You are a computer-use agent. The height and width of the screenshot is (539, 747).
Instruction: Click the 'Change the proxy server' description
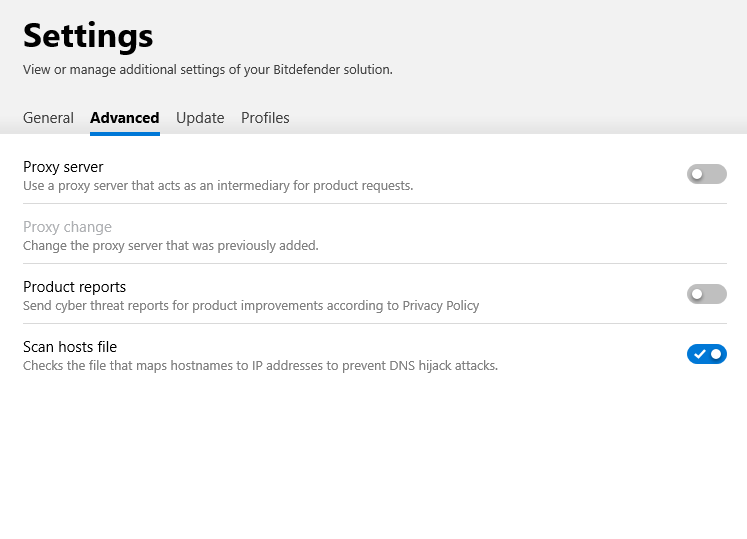pyautogui.click(x=170, y=246)
